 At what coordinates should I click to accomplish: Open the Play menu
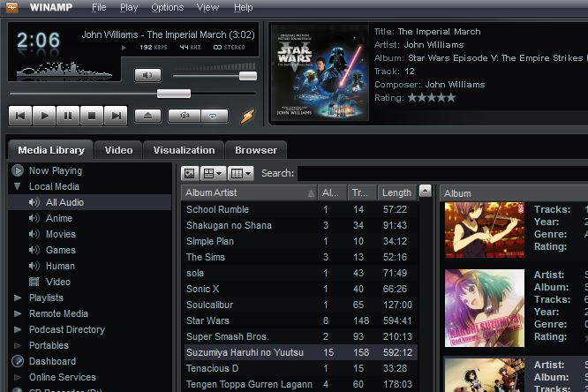[129, 7]
